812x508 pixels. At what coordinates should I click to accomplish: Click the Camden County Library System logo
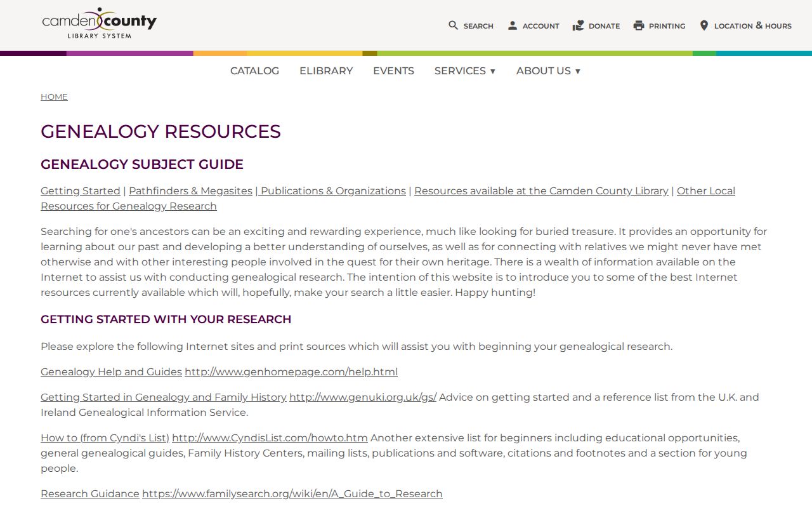pyautogui.click(x=100, y=23)
